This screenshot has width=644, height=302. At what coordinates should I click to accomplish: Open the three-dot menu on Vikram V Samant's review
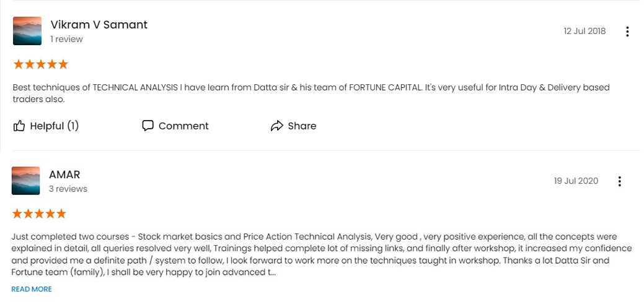click(x=627, y=32)
